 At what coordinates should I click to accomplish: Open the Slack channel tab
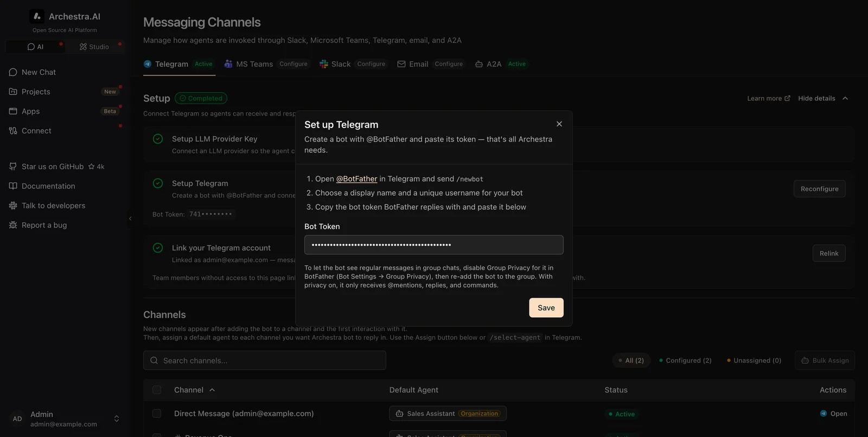(353, 64)
